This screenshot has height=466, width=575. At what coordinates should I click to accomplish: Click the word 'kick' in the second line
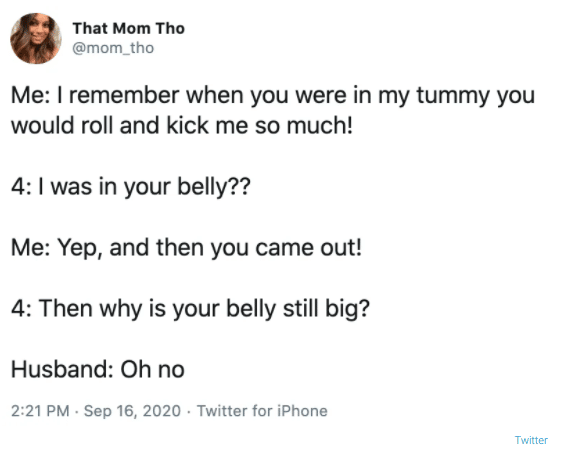click(x=188, y=126)
